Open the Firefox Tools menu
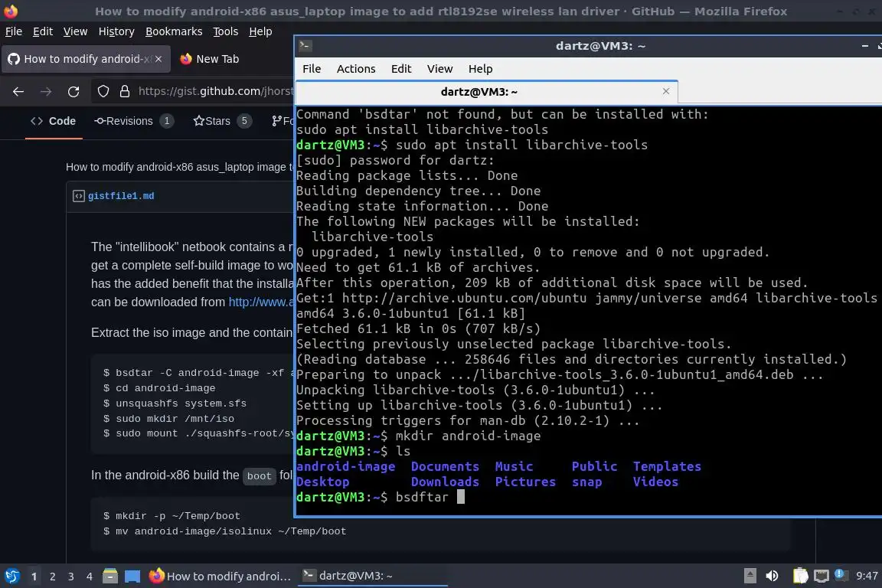Image resolution: width=882 pixels, height=588 pixels. click(226, 31)
